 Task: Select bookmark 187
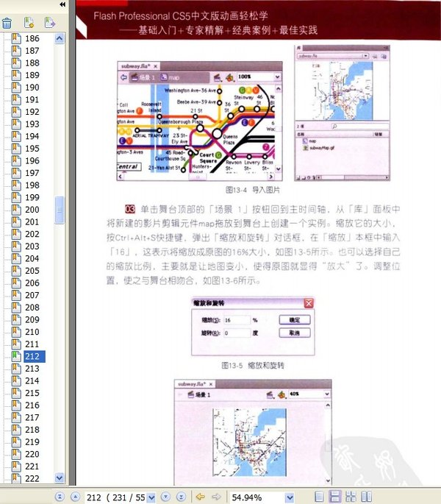(x=32, y=51)
